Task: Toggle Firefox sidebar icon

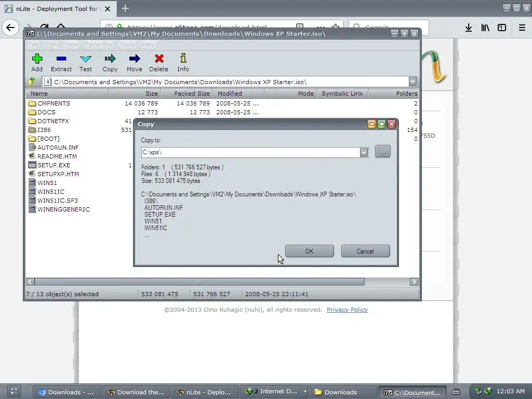Action: (x=502, y=28)
